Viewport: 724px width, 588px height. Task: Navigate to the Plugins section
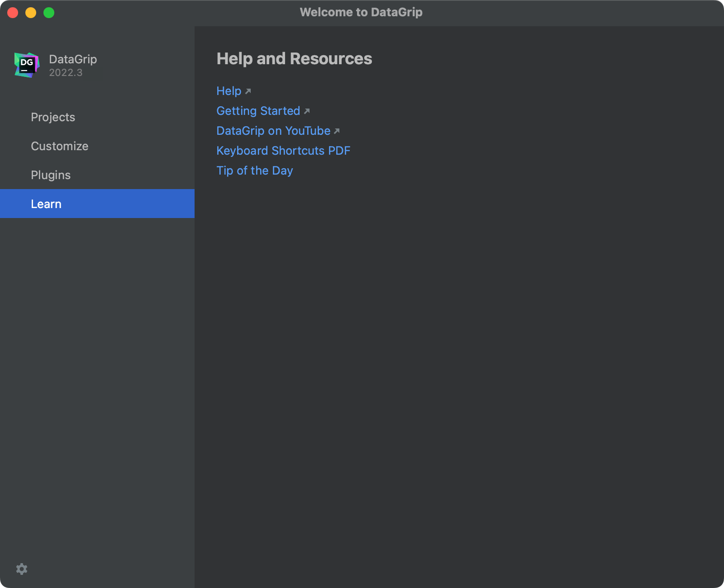click(50, 175)
